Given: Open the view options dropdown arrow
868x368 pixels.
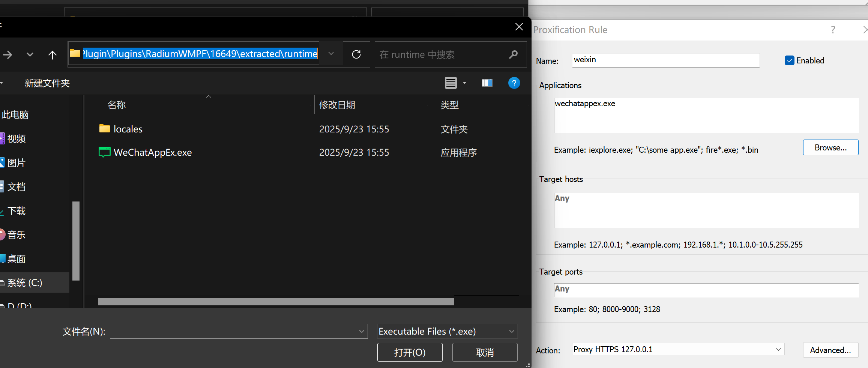Looking at the screenshot, I should point(464,83).
